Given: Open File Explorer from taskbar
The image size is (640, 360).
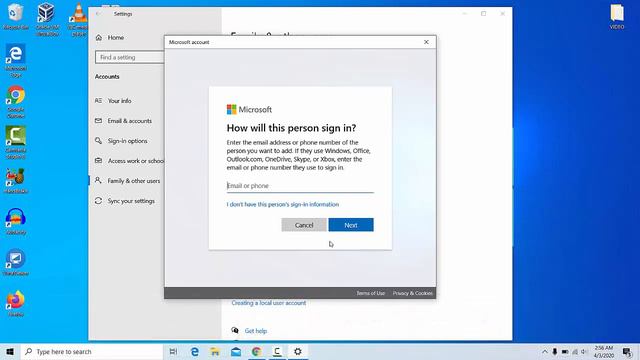Looking at the screenshot, I should click(215, 351).
